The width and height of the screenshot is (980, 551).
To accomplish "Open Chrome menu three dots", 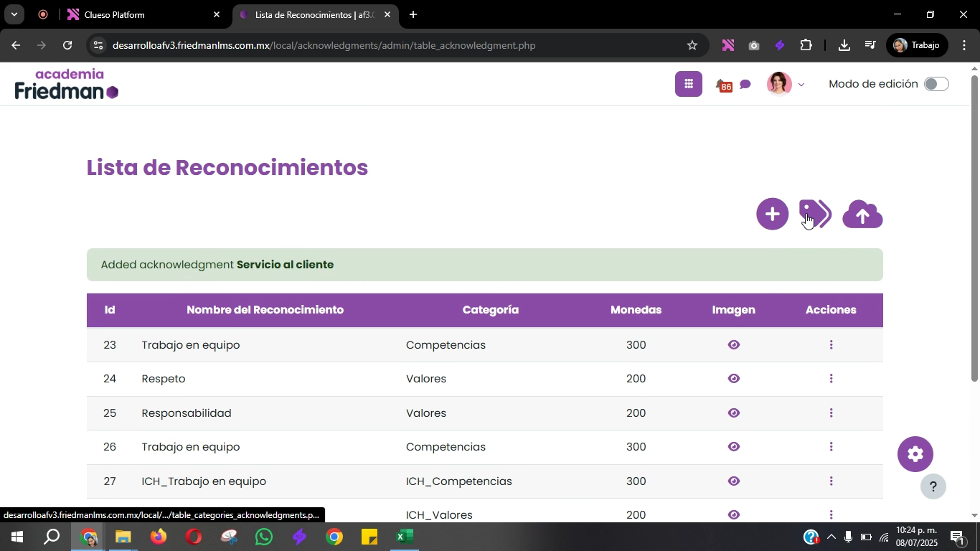I will click(963, 45).
